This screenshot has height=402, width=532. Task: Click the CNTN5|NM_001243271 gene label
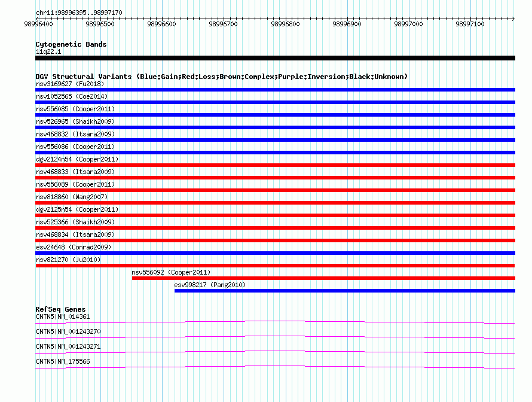click(68, 346)
